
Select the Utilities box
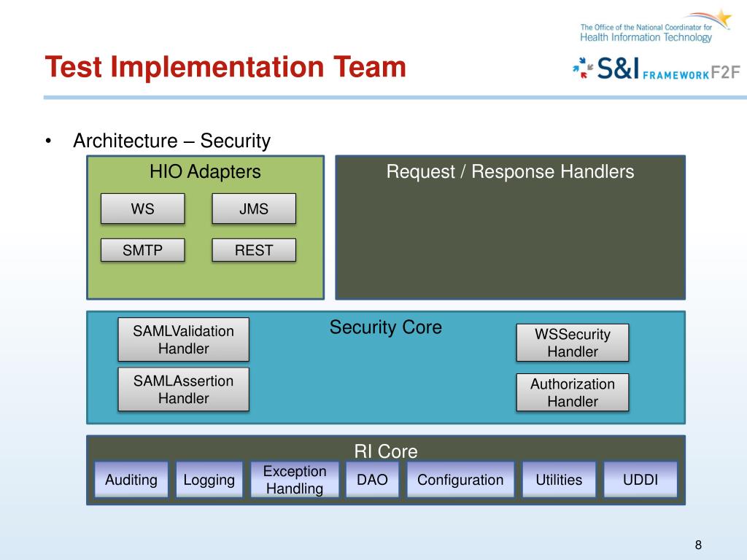point(559,480)
